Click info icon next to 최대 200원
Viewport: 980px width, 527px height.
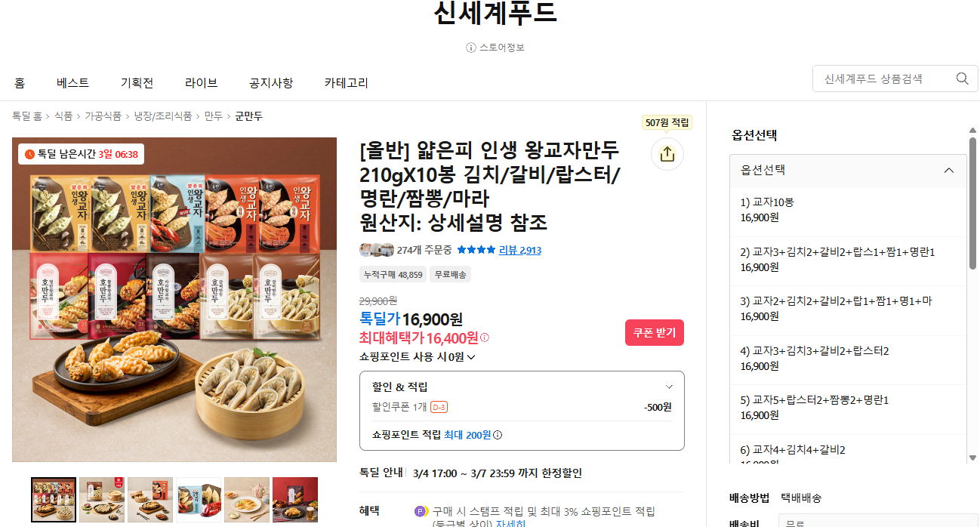pos(498,435)
